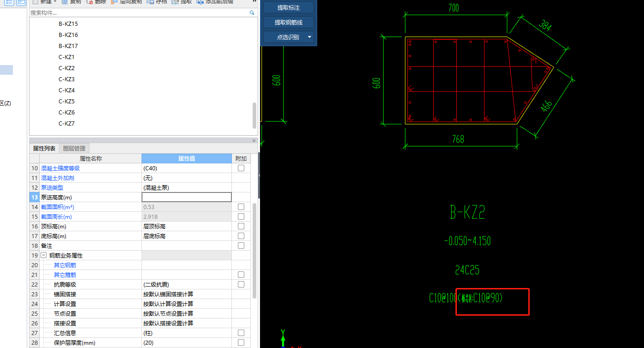
Task: Tick the 附加 checkbox for 其它箍筋
Action: [241, 275]
